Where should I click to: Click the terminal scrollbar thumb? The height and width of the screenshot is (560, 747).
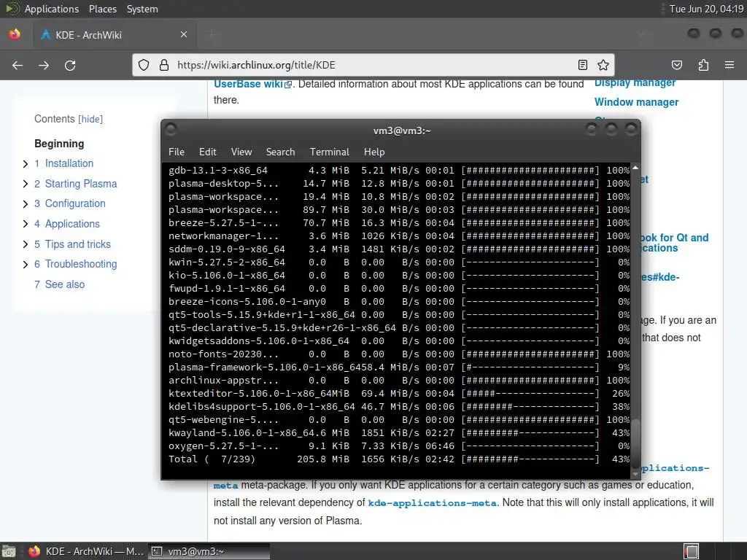[x=635, y=443]
